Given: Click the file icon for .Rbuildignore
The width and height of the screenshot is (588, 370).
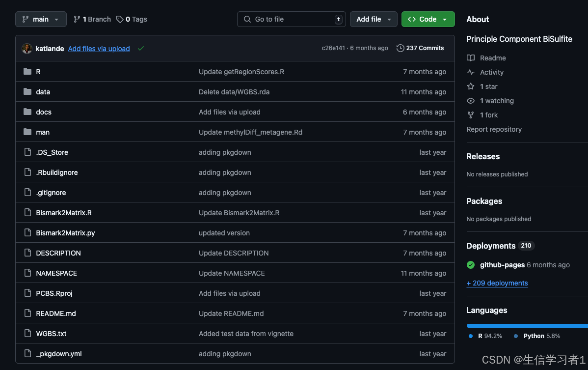Looking at the screenshot, I should pos(27,172).
